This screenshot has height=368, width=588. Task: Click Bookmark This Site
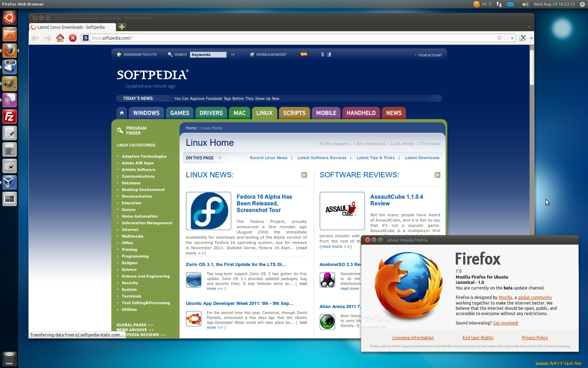(136, 55)
